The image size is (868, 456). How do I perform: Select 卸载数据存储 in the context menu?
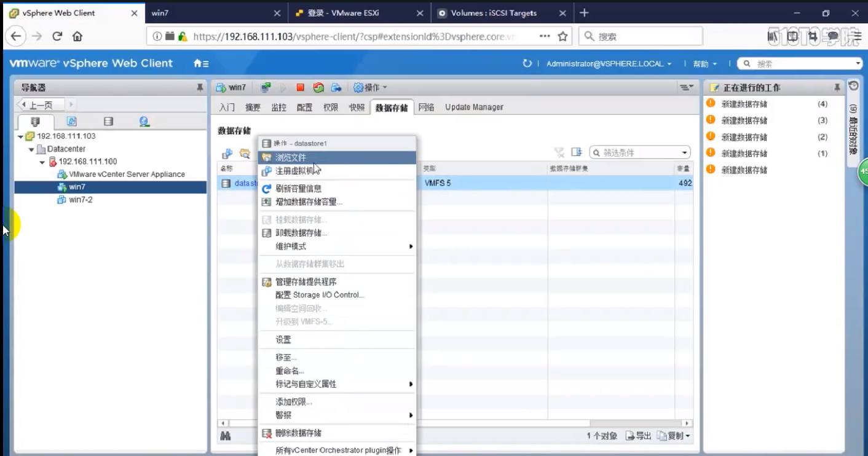click(336, 233)
